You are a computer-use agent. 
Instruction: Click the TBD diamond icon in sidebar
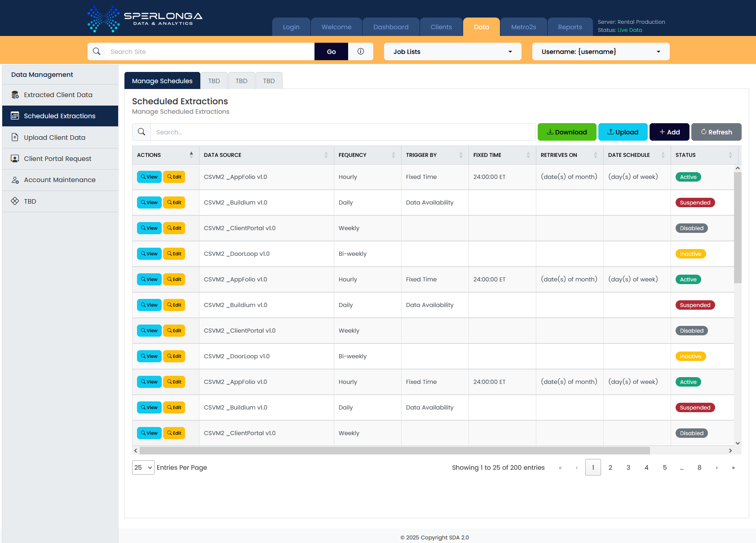click(x=15, y=201)
